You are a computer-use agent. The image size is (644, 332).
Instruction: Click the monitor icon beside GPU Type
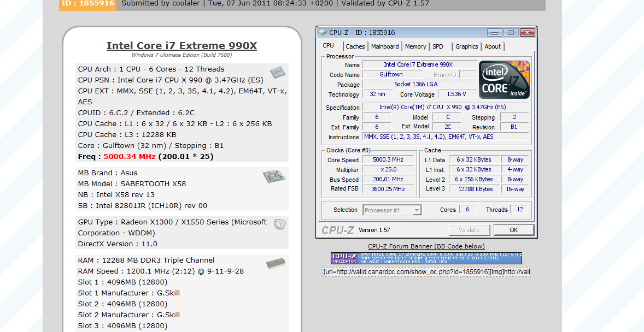point(280,224)
